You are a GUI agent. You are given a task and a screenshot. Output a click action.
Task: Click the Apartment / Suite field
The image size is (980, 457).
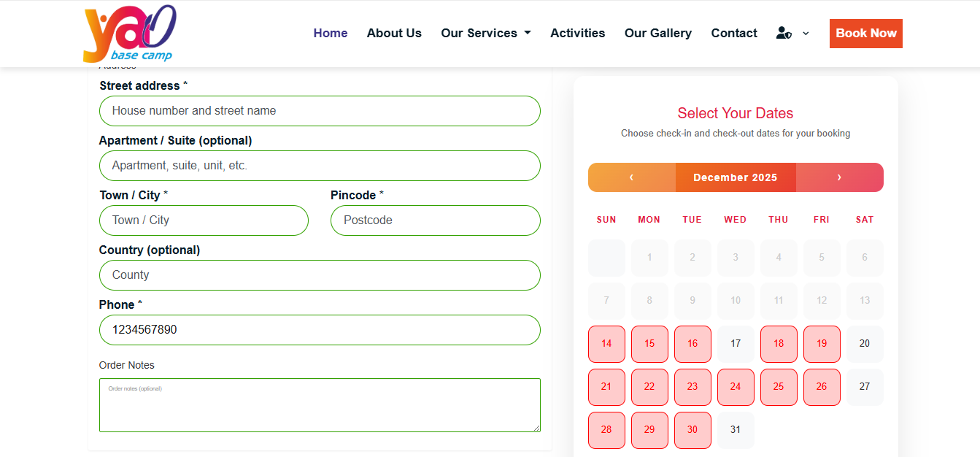point(320,166)
